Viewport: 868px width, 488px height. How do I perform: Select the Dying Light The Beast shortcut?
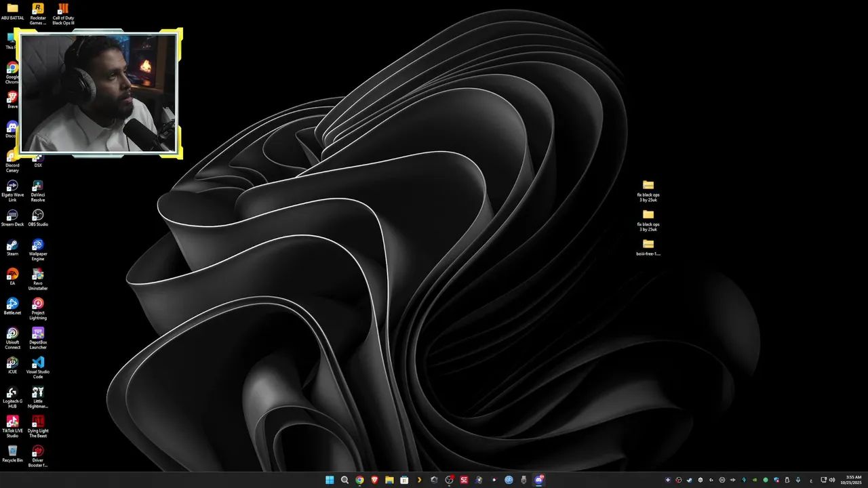point(38,427)
